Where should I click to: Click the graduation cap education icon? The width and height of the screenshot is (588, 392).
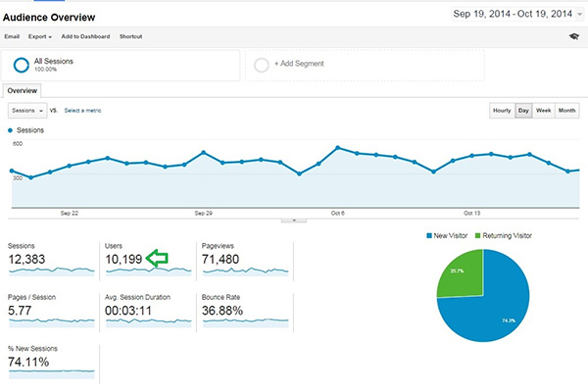pyautogui.click(x=572, y=35)
